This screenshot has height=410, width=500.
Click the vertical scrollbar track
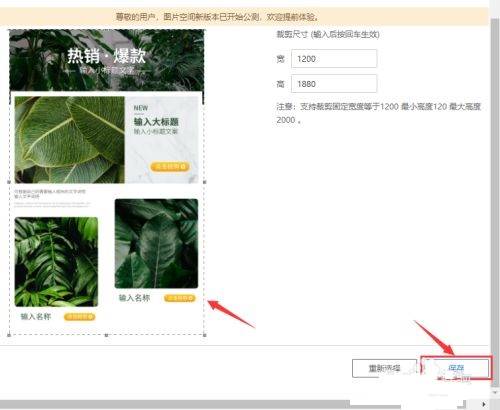point(495,200)
